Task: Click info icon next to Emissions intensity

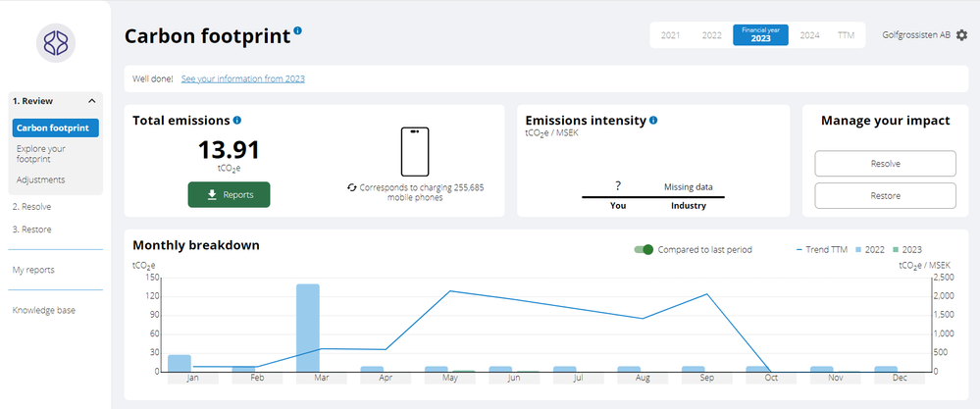Action: [x=653, y=121]
